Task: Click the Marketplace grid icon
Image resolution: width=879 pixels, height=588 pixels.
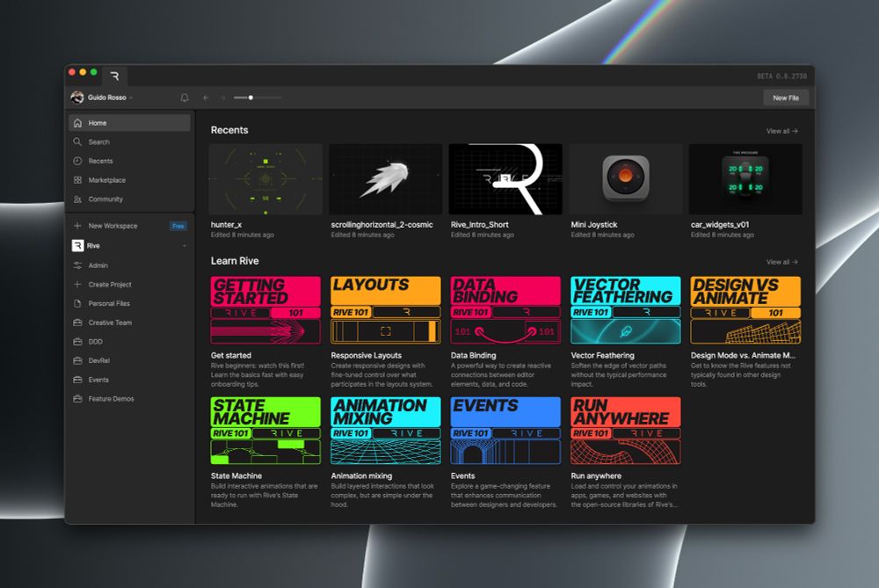Action: click(78, 180)
